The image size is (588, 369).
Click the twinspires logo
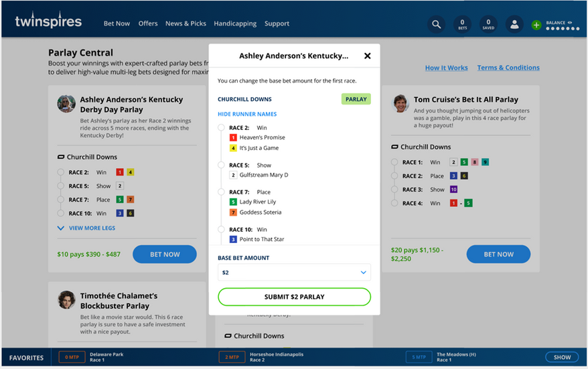[48, 22]
